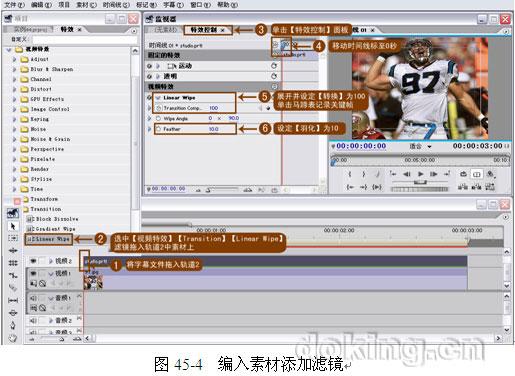
Task: Hide the 视频2 track with eye icon
Action: click(33, 261)
